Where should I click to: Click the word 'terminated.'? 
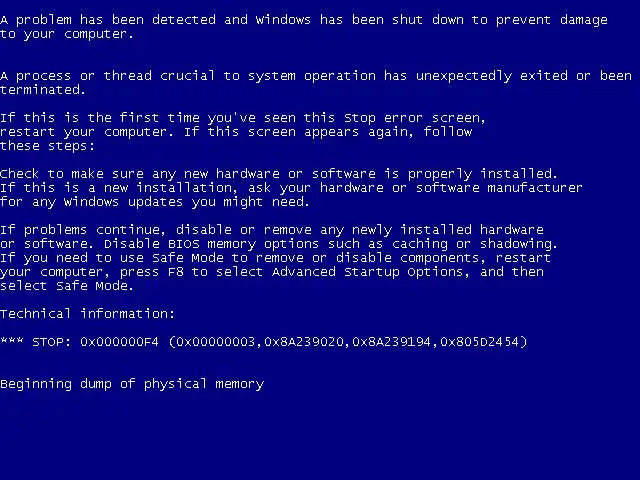[42, 89]
